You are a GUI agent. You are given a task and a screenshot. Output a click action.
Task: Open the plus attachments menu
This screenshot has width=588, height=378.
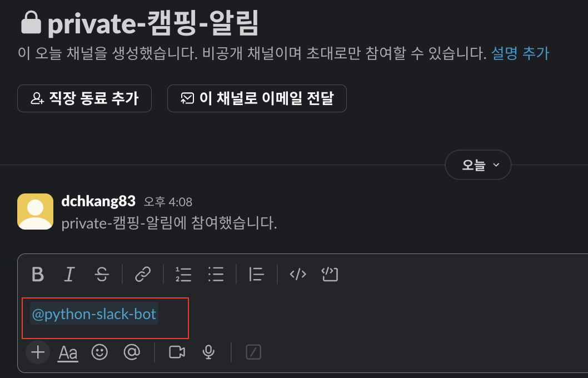click(x=37, y=352)
